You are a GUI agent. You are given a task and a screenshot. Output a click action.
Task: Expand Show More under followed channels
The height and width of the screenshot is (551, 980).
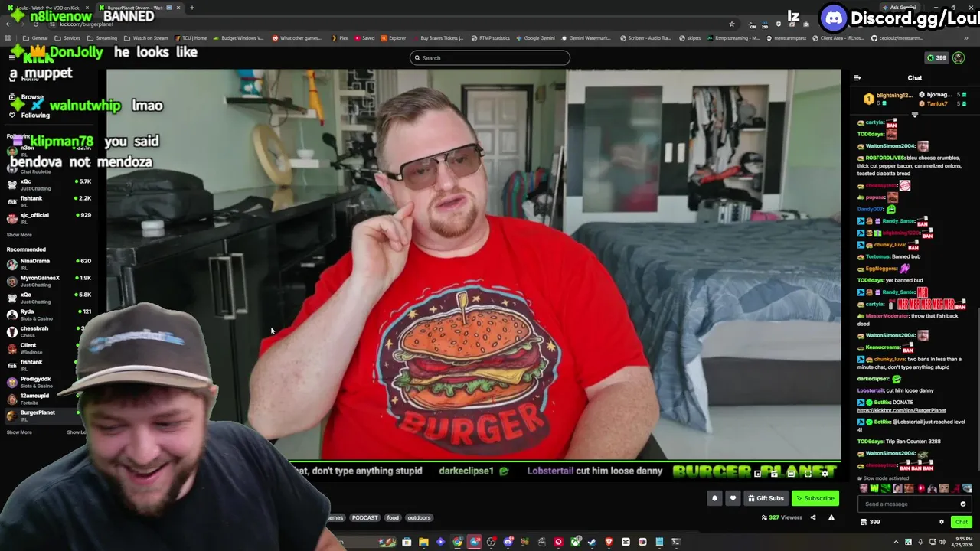click(x=19, y=235)
